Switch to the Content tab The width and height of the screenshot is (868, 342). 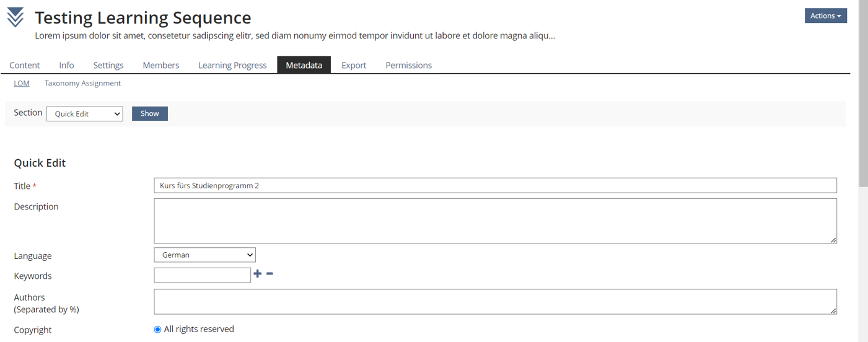click(x=25, y=65)
